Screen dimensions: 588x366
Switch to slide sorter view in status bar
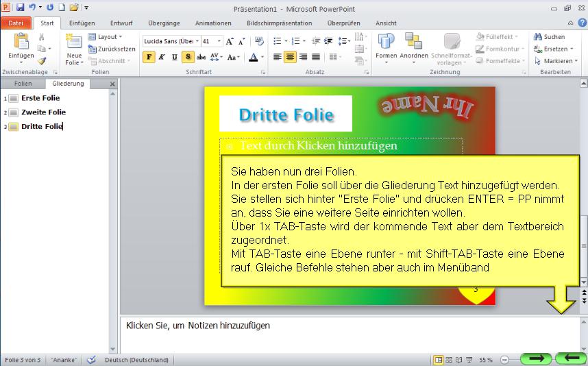pos(450,359)
